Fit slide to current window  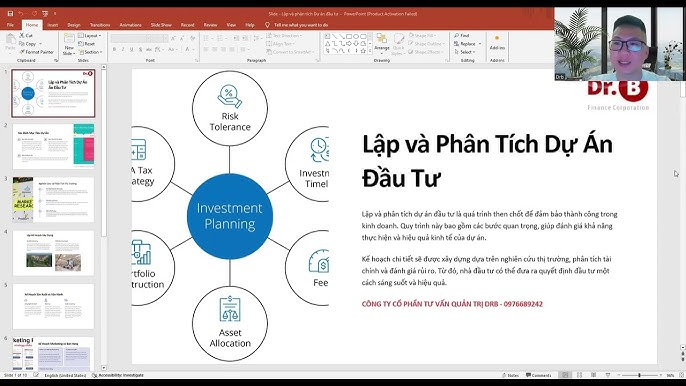coord(681,375)
